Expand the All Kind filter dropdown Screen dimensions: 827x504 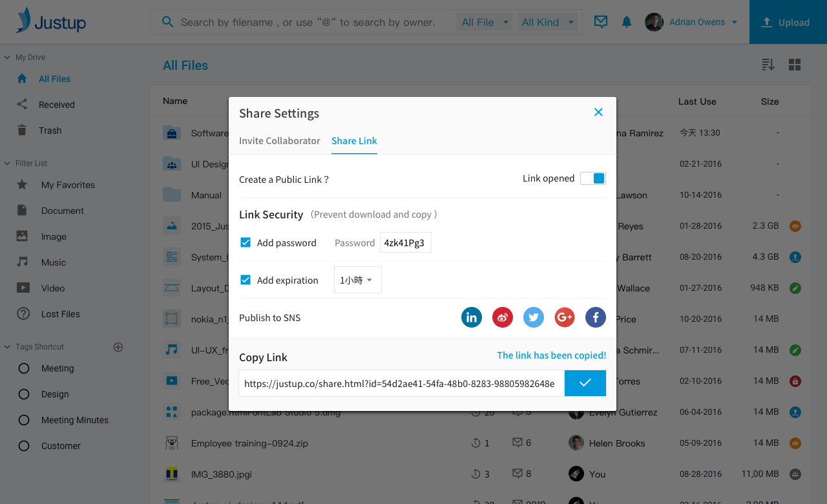point(547,21)
